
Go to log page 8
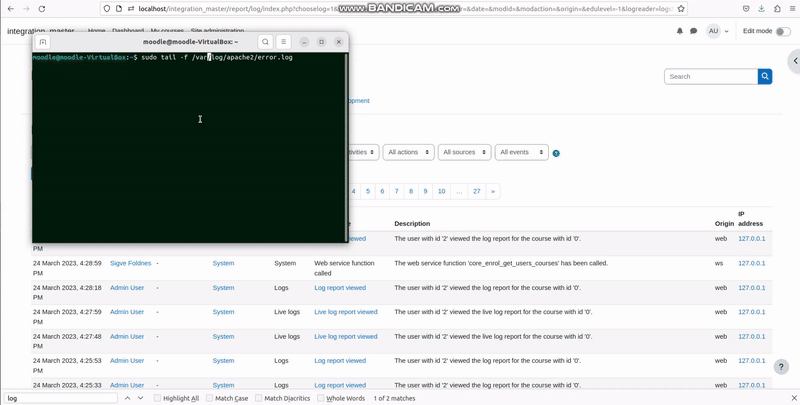pyautogui.click(x=411, y=191)
